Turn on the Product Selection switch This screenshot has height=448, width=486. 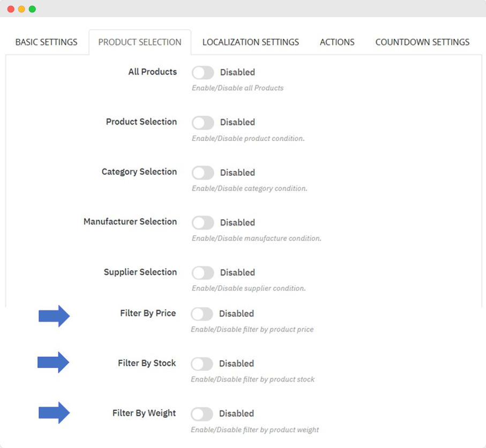[203, 122]
